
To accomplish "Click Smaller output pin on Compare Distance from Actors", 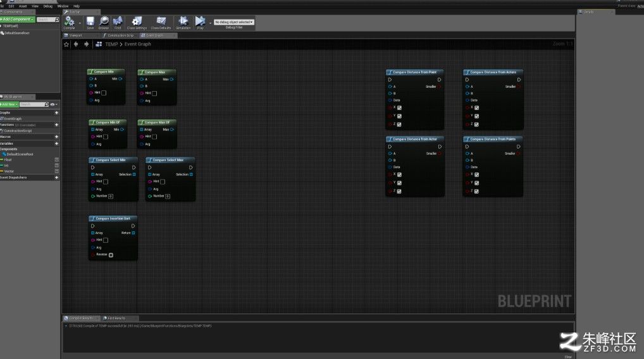I will 519,87.
